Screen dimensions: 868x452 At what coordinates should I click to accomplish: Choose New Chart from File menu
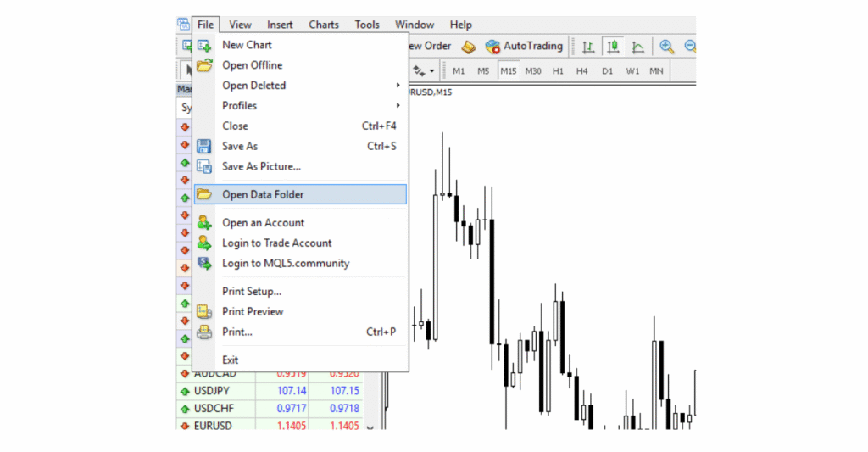coord(300,45)
